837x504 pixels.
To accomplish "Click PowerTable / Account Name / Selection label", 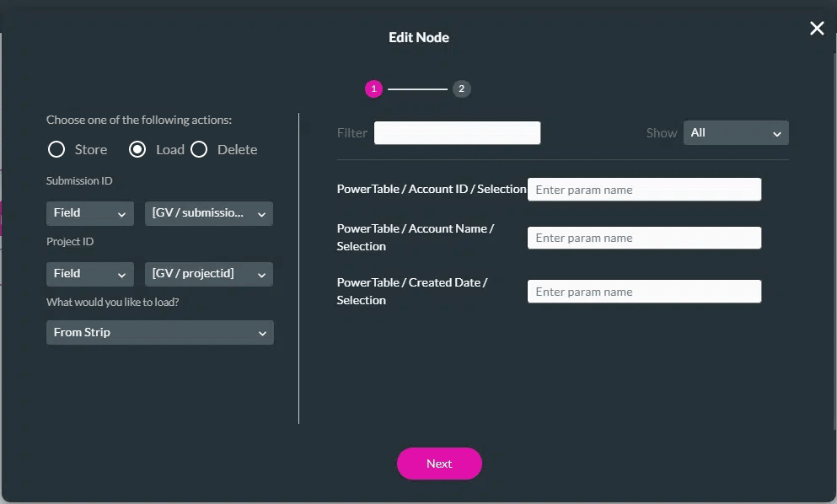I will (416, 237).
